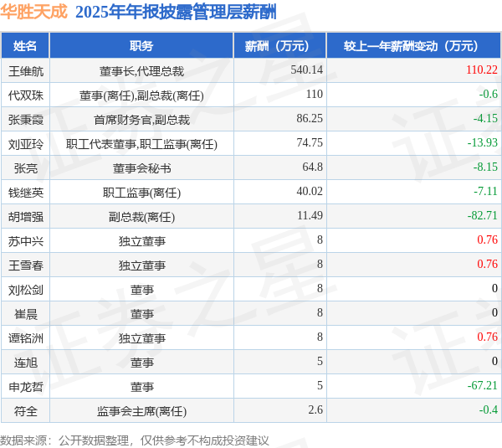502x448 pixels.
Task: Click 0.76 change in 谭铭洲 row
Action: pos(487,337)
